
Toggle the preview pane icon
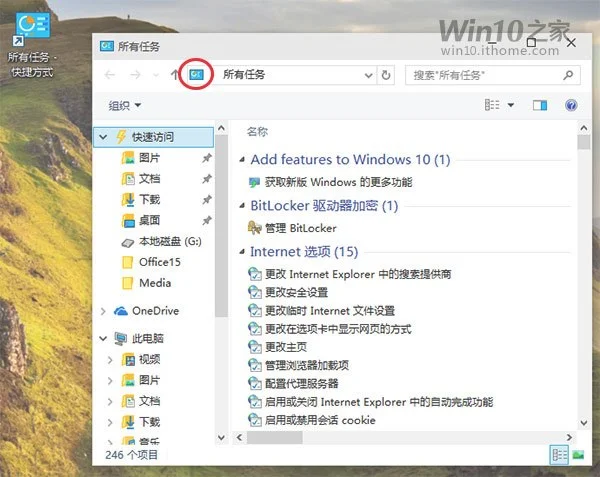coord(540,105)
